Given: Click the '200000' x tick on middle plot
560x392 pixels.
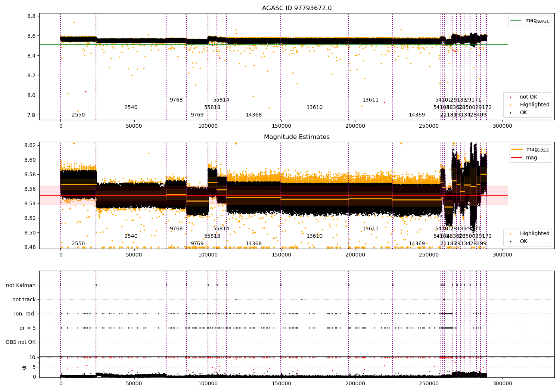Looking at the screenshot, I should tap(355, 255).
